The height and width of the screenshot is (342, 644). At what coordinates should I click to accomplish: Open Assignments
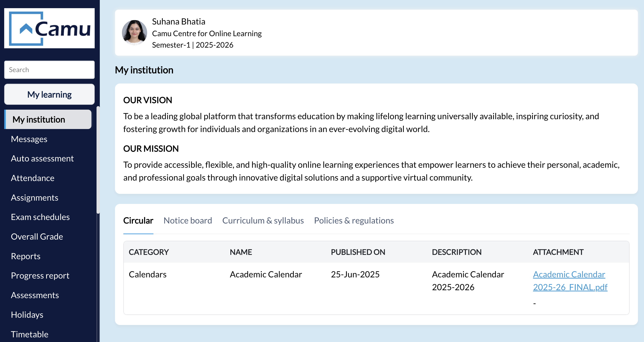pyautogui.click(x=35, y=197)
